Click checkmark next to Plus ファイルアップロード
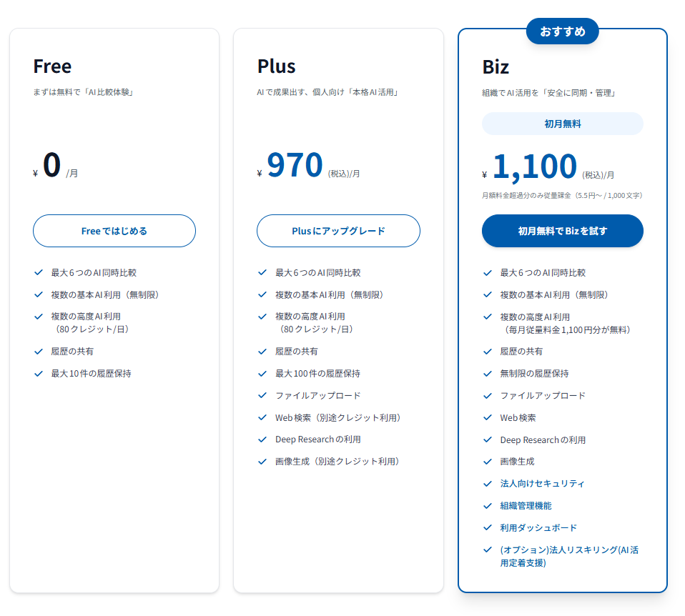This screenshot has height=616, width=685. click(262, 395)
